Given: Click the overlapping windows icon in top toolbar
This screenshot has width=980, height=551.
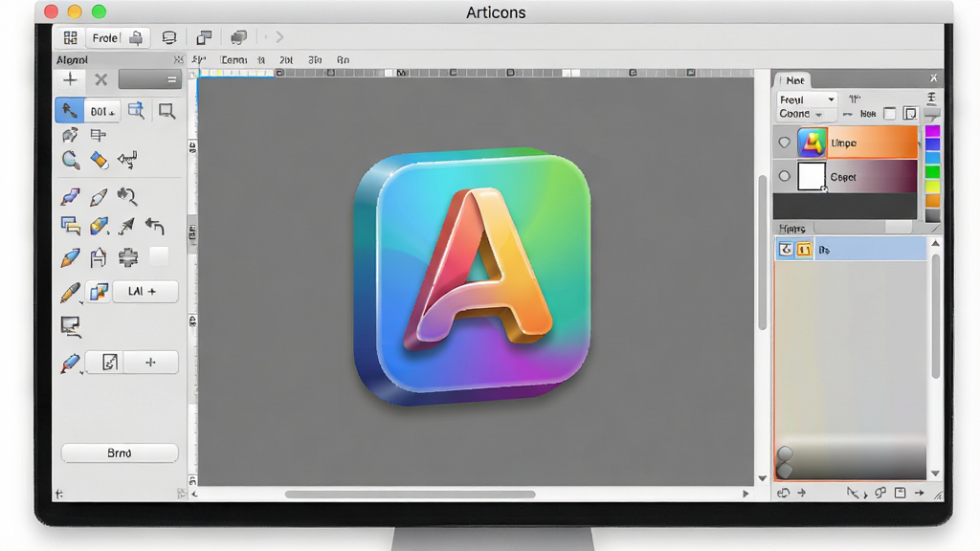Looking at the screenshot, I should (x=204, y=38).
